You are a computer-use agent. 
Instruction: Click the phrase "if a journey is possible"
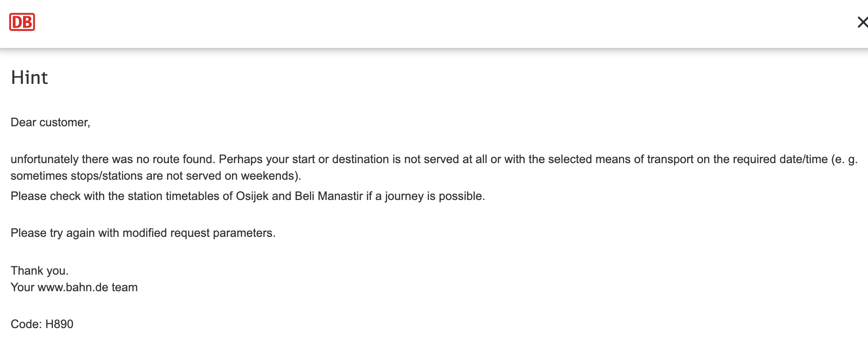click(425, 196)
